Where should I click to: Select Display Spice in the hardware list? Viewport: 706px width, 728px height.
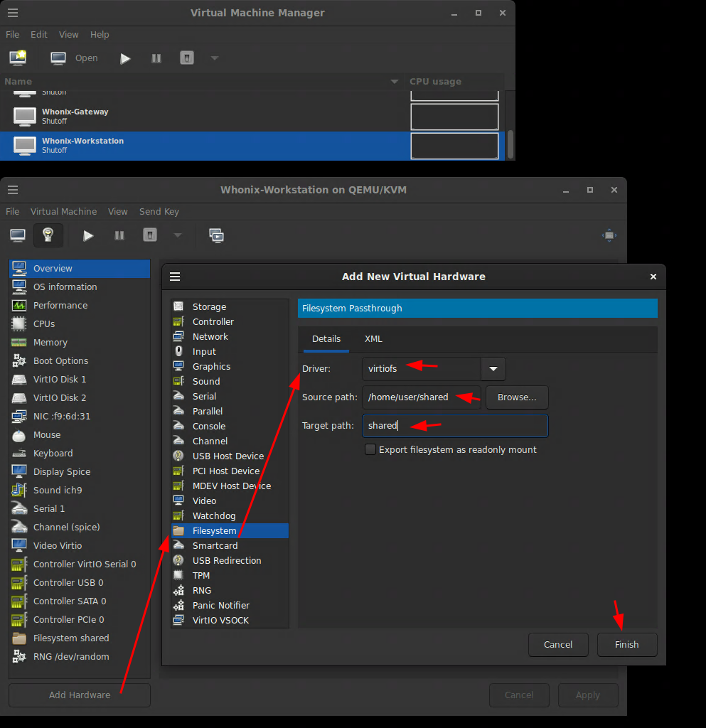(x=80, y=472)
